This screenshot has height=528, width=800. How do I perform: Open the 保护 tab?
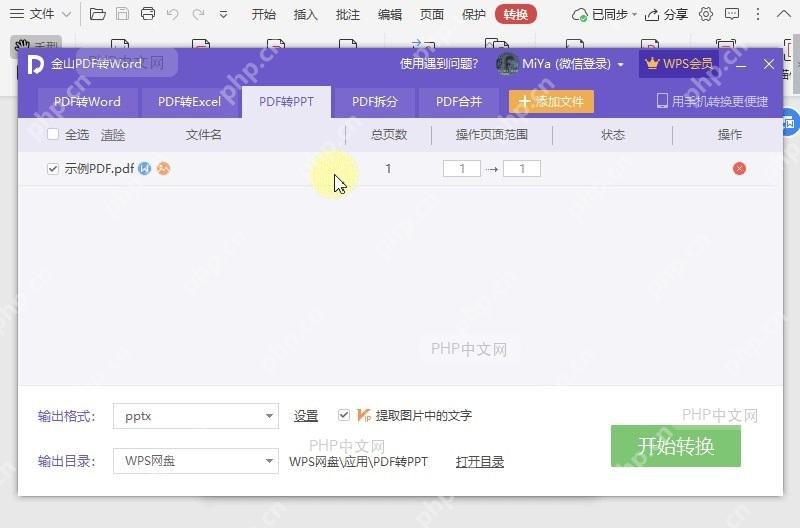(473, 14)
